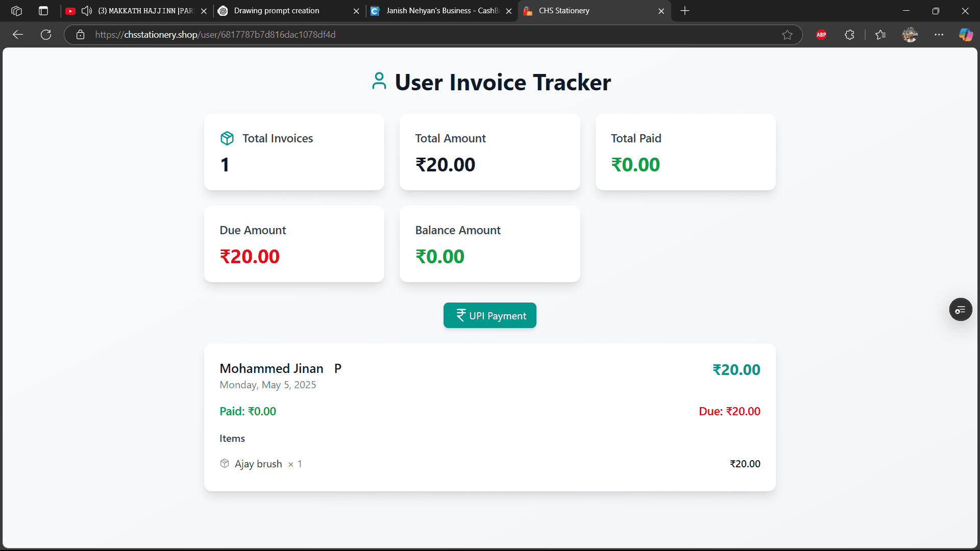The height and width of the screenshot is (551, 980).
Task: Click the UPI Payment button
Action: point(489,315)
